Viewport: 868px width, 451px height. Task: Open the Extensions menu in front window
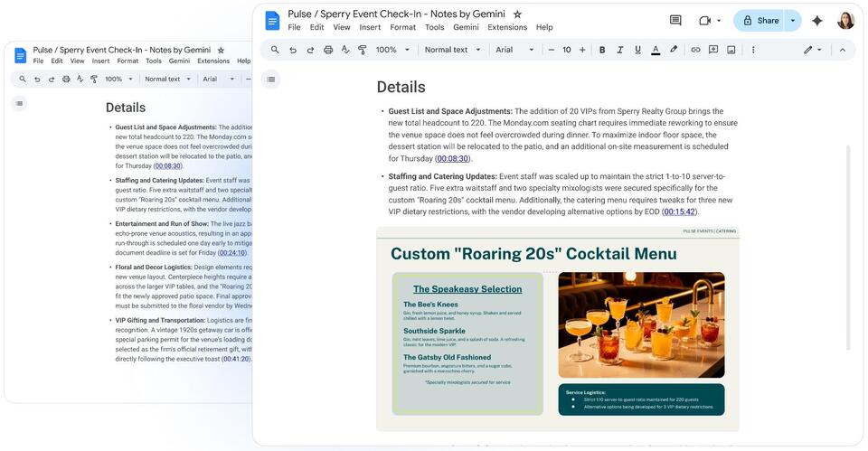point(507,27)
